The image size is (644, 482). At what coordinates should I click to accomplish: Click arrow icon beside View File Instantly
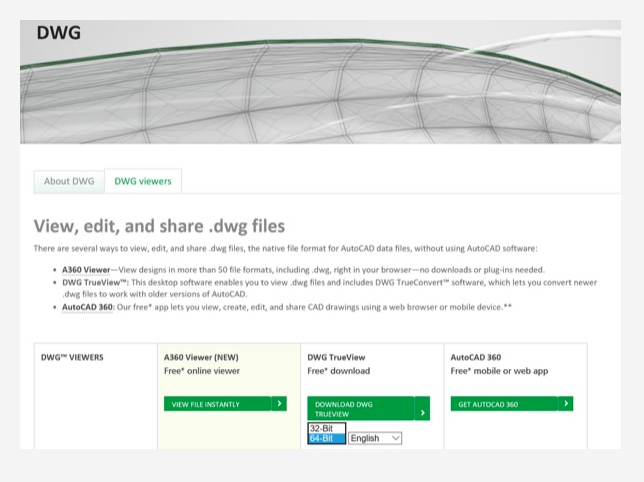(x=279, y=404)
